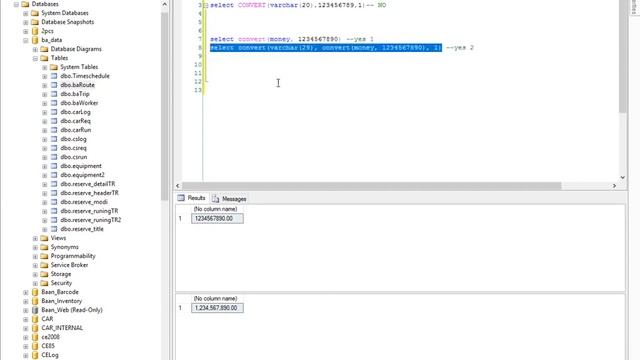Collapse the Databases root node
The width and height of the screenshot is (640, 360).
coord(16,4)
